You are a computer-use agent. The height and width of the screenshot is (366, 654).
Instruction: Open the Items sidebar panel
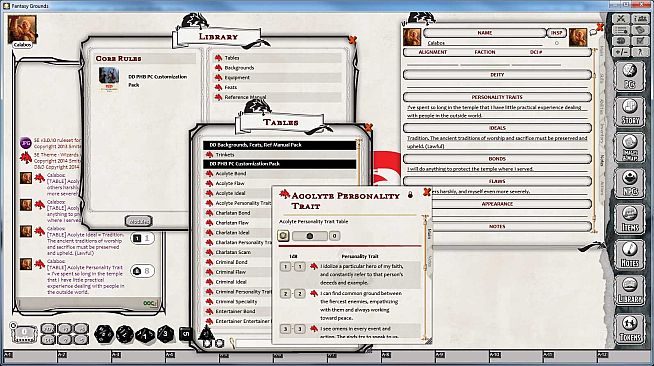tap(629, 219)
